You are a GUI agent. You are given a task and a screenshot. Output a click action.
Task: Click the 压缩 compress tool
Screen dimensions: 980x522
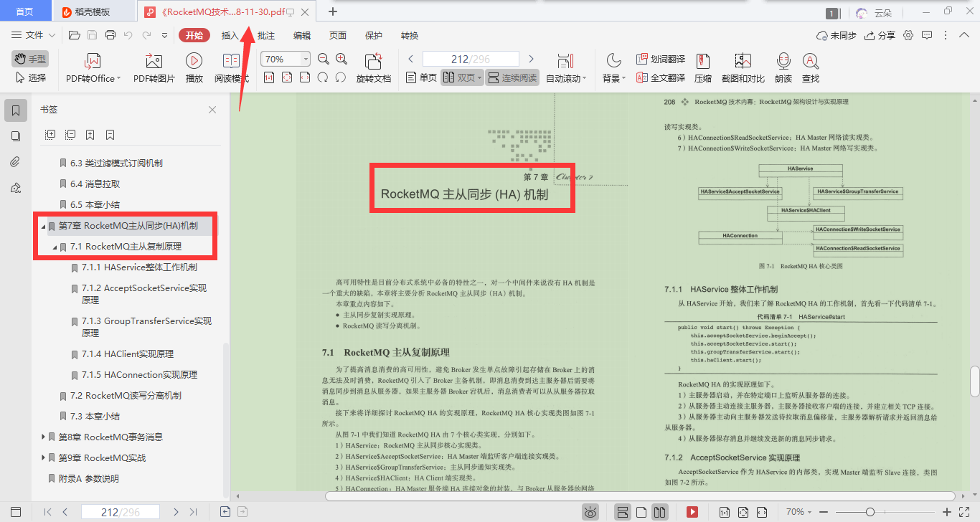pyautogui.click(x=703, y=69)
